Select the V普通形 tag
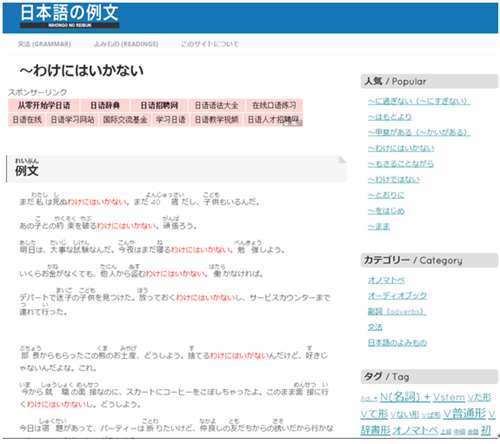Viewport: 500px width, 444px height. click(464, 414)
